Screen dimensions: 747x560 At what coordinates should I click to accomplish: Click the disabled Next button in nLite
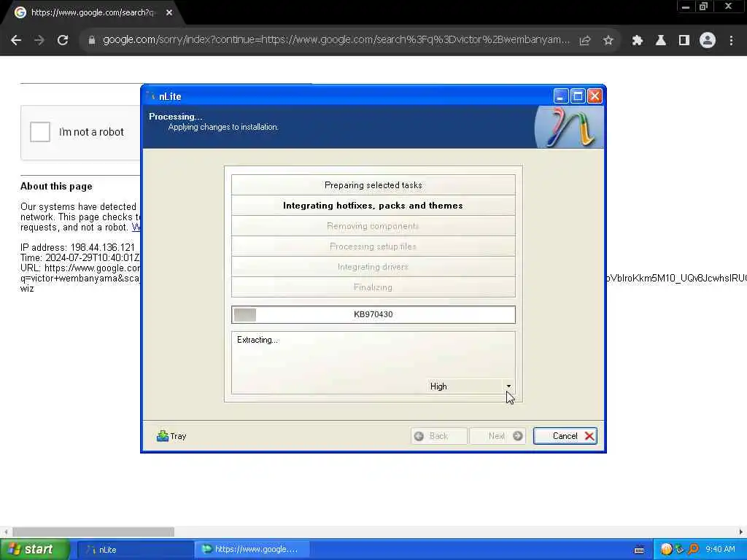click(498, 436)
